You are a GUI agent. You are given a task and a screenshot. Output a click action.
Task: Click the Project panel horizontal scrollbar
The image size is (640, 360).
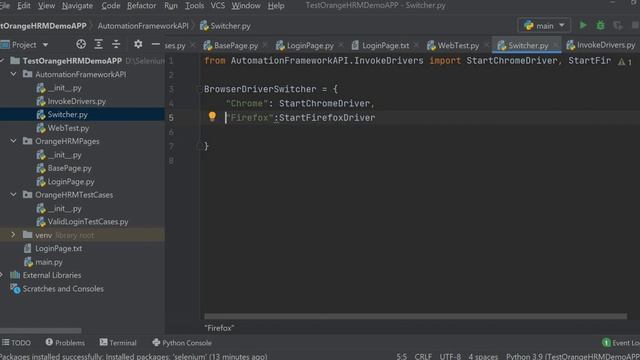(x=41, y=330)
